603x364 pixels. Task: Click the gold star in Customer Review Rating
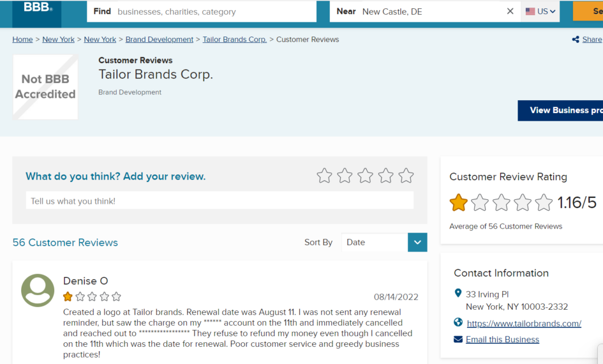point(458,203)
